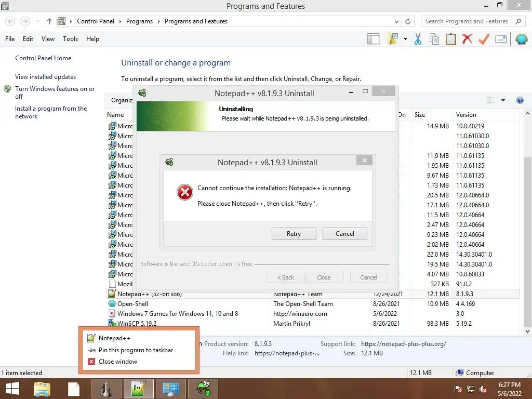Screen dimensions: 532x399
Task: Click the list scrollbar down arrow
Action: (527, 331)
